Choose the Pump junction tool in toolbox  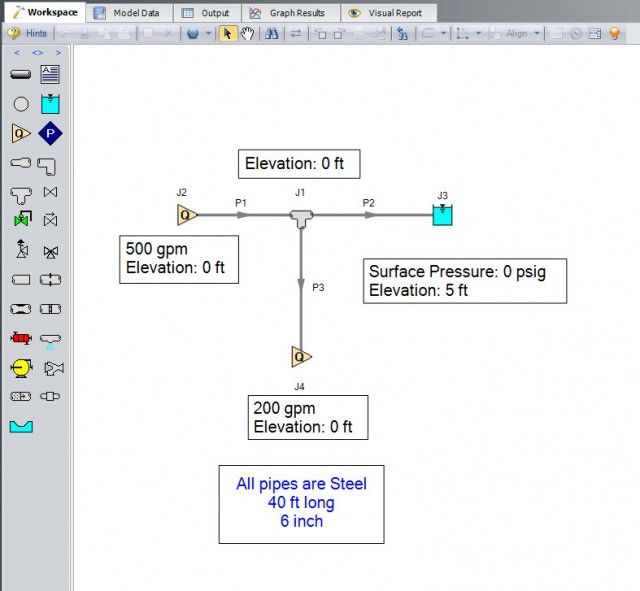pyautogui.click(x=20, y=368)
